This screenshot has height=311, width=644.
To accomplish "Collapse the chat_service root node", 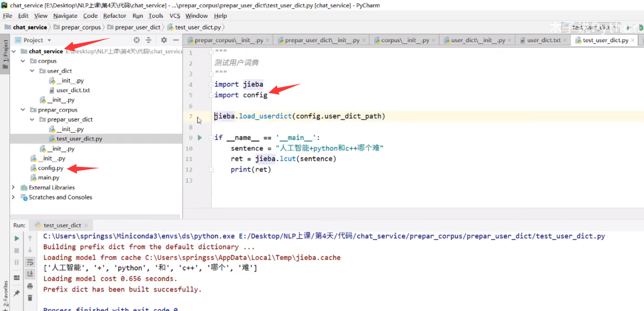I will (14, 52).
